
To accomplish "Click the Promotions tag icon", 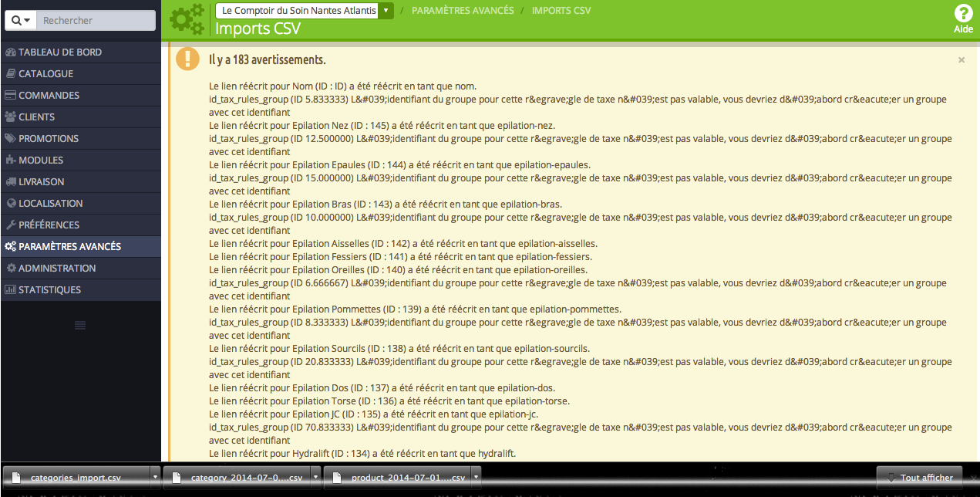I will click(x=11, y=139).
